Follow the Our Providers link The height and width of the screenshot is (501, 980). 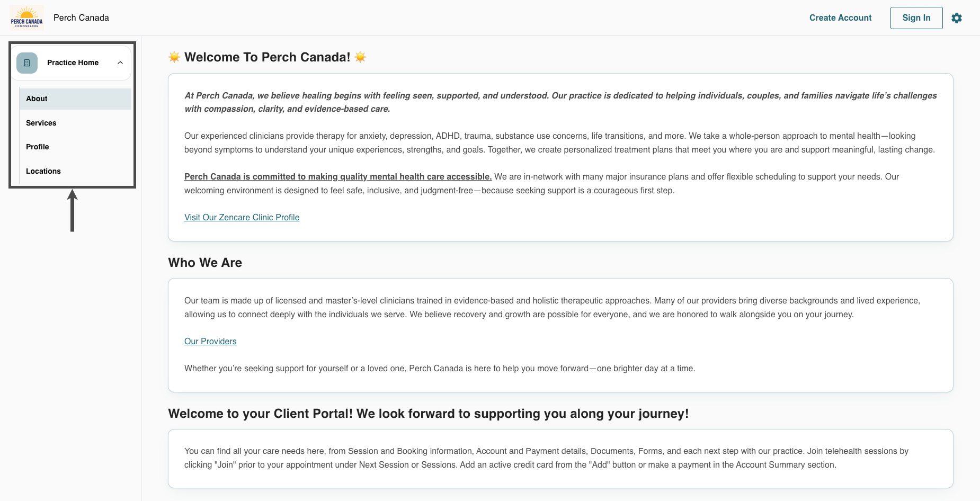coord(210,341)
